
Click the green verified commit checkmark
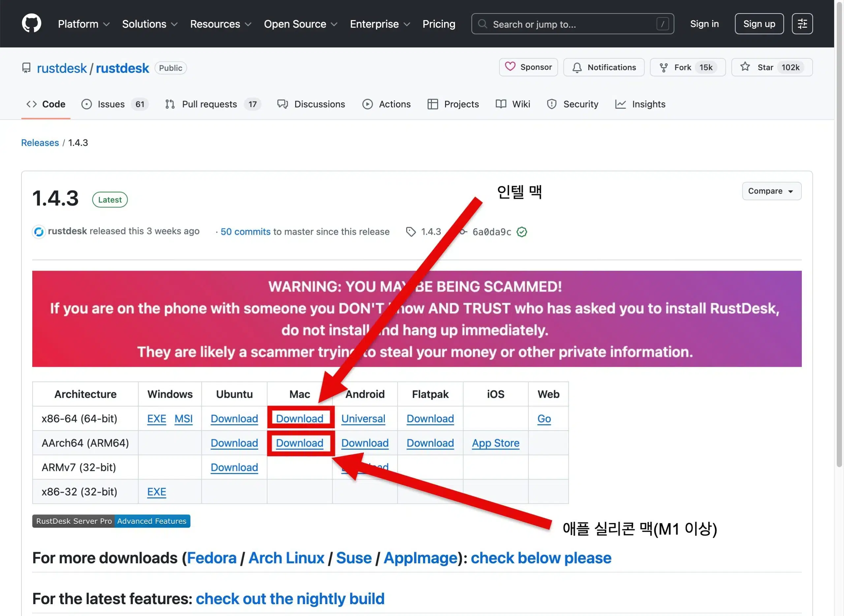click(521, 232)
